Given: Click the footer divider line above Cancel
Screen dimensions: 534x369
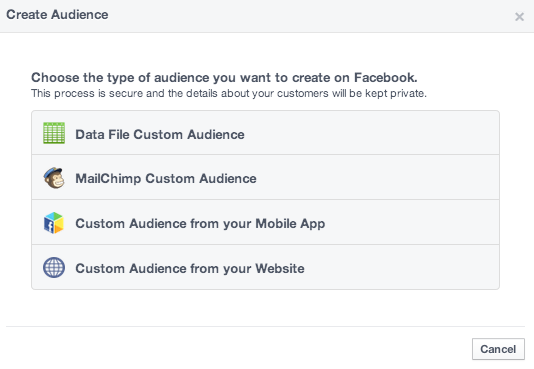Looking at the screenshot, I should tap(265, 326).
